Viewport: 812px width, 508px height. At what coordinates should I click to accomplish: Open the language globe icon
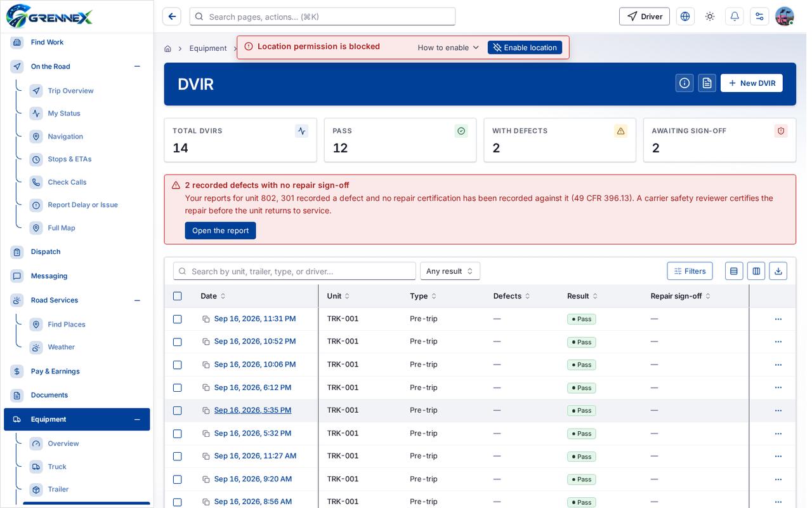pyautogui.click(x=685, y=17)
